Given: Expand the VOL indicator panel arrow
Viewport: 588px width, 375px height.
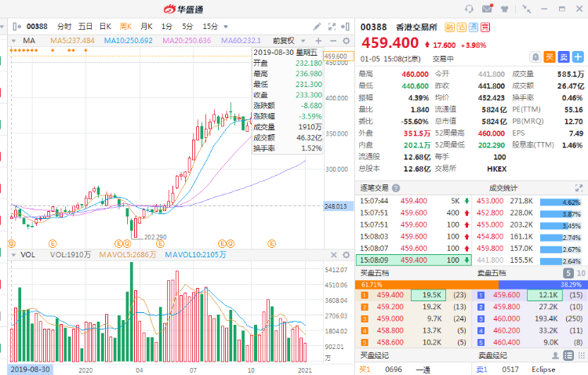Looking at the screenshot, I should click(x=11, y=255).
